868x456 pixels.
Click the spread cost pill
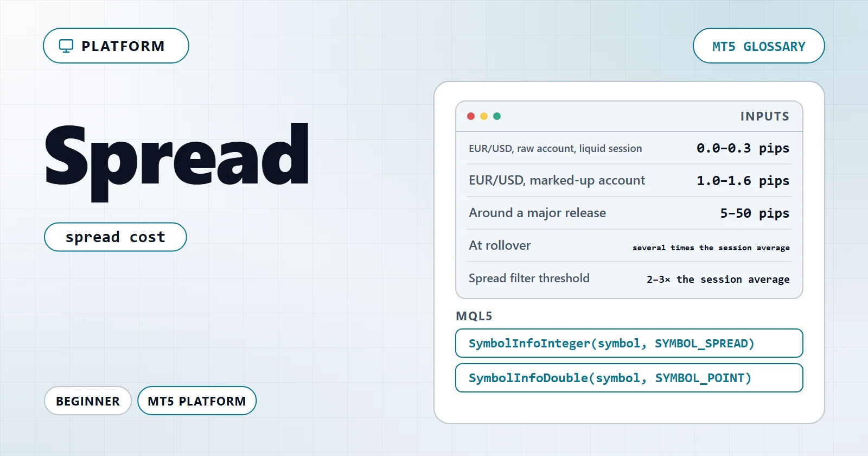[x=116, y=237]
